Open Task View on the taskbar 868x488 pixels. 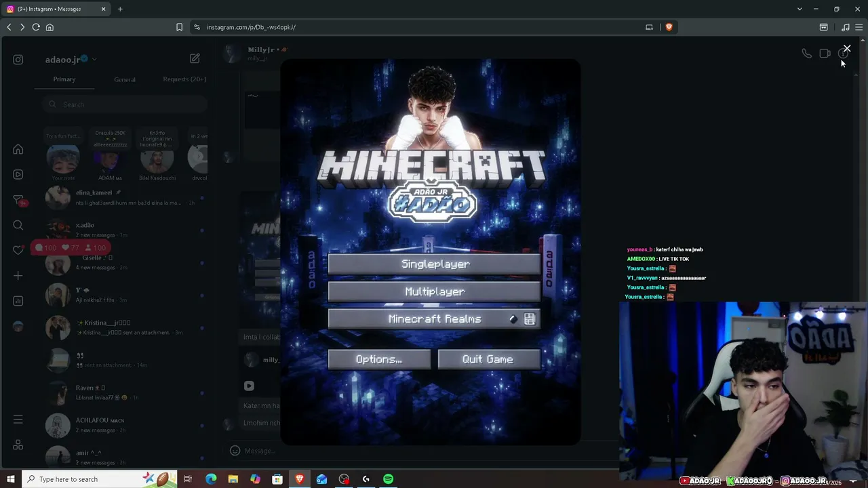coord(188,479)
